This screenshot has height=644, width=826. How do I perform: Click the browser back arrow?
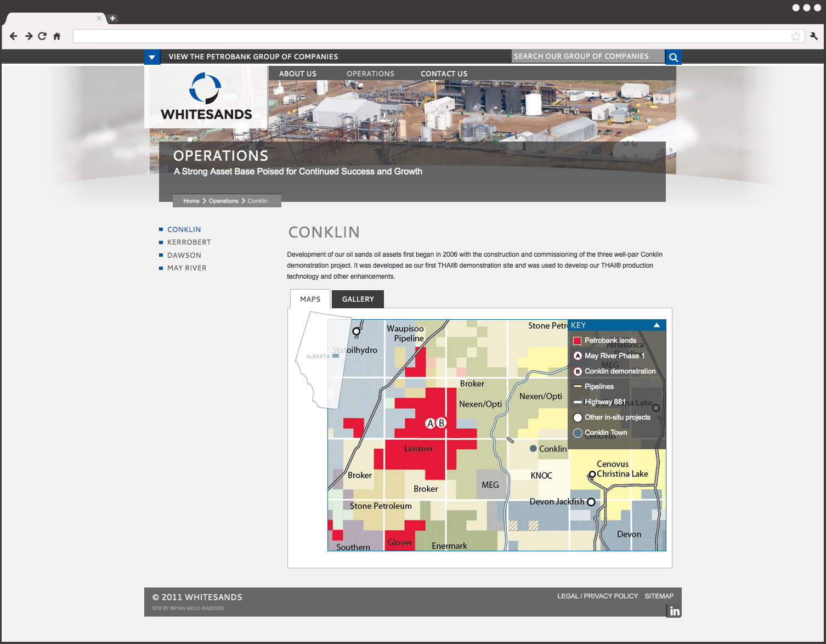click(x=14, y=36)
